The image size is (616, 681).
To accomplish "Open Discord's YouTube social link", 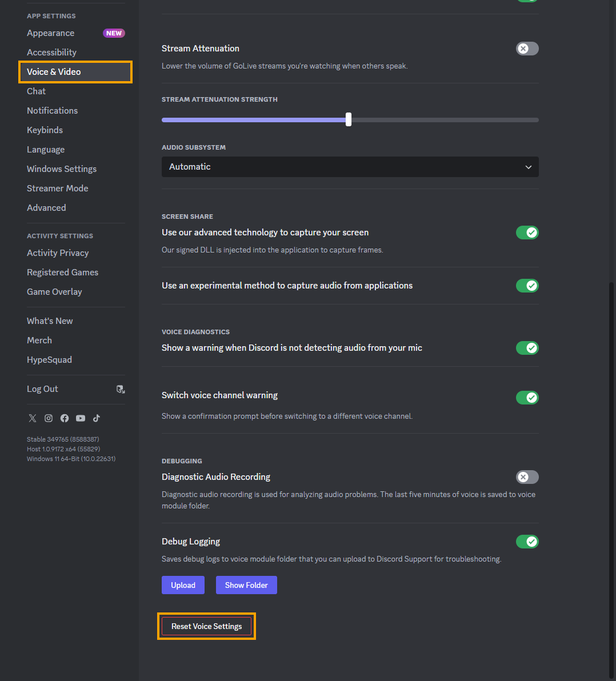I will click(81, 418).
